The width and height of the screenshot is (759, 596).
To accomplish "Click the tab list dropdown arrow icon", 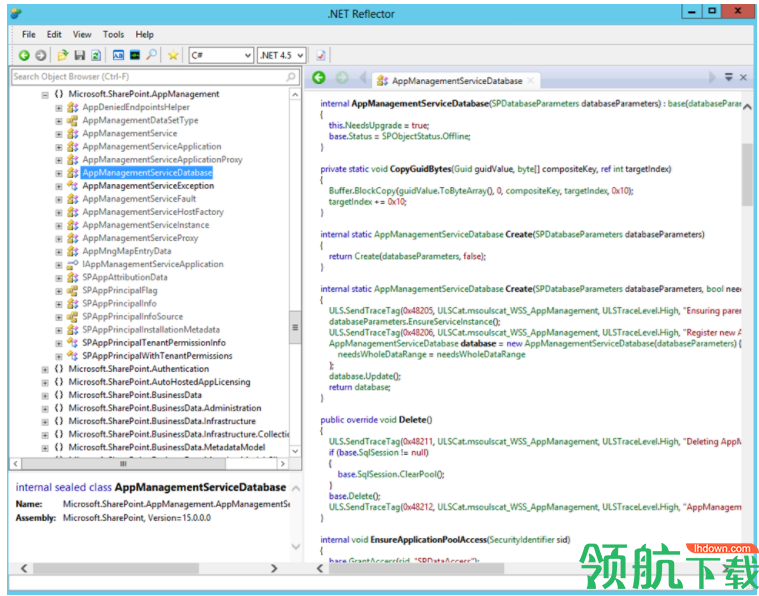I will (729, 77).
